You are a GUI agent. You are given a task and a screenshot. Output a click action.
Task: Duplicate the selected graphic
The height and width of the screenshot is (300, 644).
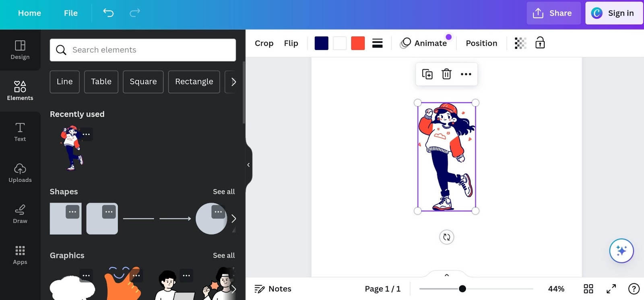tap(427, 74)
